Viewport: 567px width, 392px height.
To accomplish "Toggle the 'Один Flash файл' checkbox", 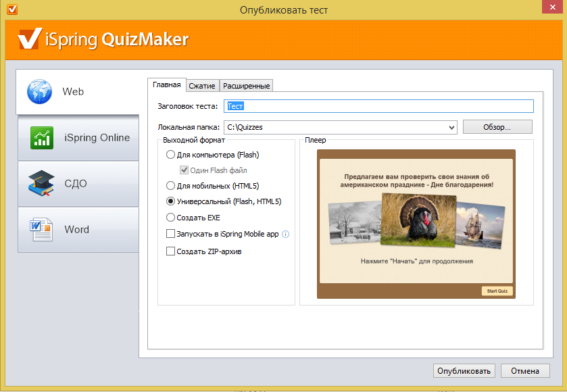I will tap(184, 170).
